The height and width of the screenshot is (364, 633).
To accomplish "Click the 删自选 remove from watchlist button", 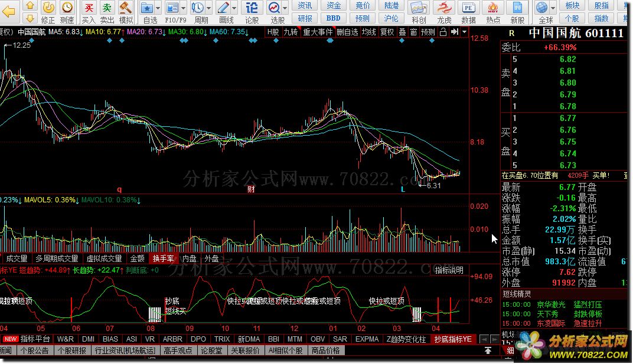I will [x=347, y=32].
